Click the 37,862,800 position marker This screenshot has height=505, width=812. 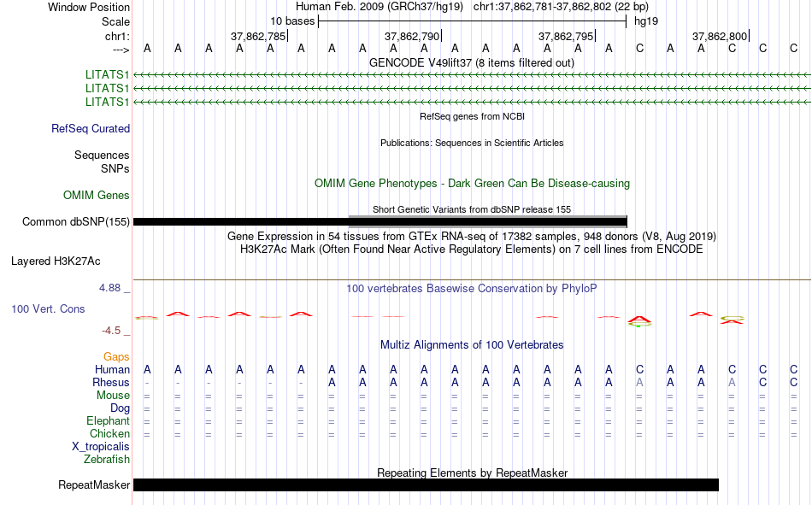720,36
